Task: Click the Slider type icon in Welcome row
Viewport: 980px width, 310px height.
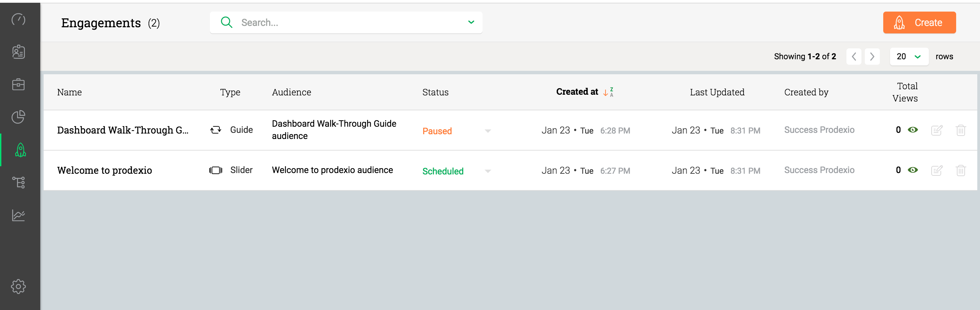Action: (216, 170)
